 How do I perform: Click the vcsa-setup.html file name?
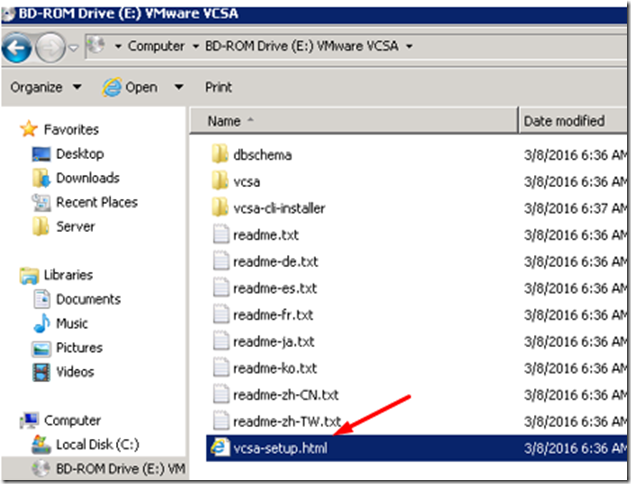tap(280, 448)
